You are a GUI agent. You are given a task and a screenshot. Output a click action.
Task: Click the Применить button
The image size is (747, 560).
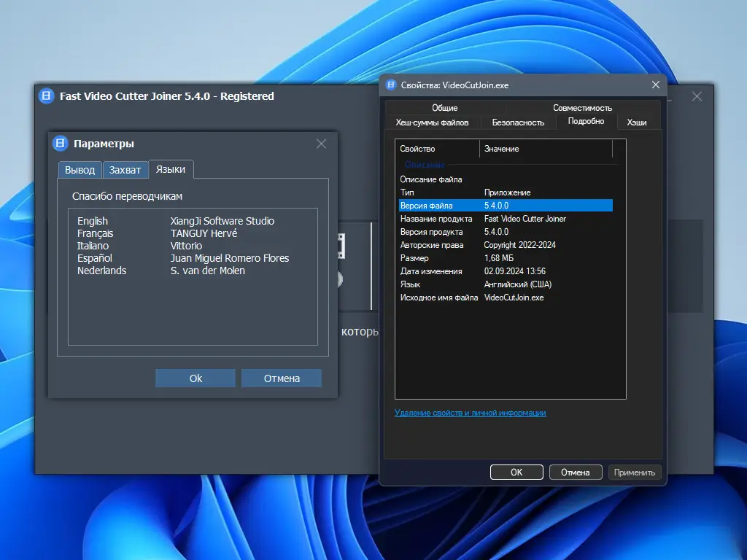634,472
